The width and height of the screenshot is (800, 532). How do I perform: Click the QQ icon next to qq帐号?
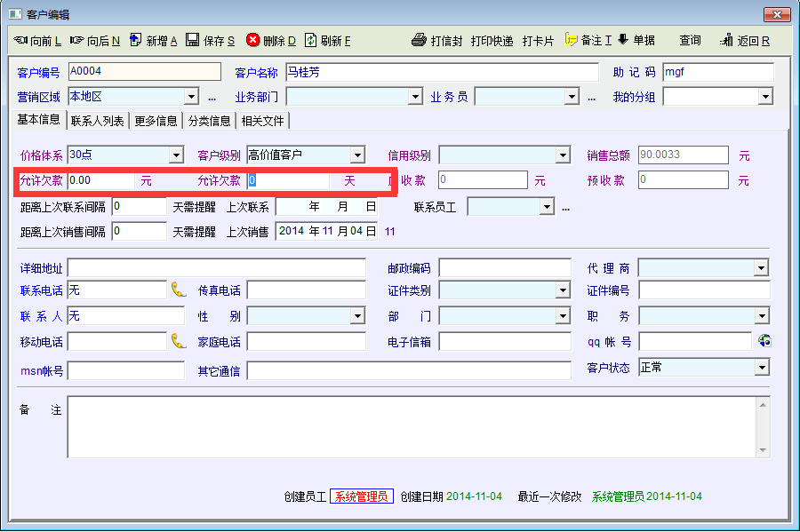click(764, 340)
